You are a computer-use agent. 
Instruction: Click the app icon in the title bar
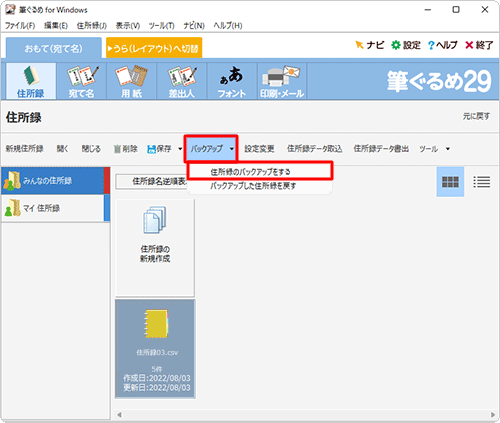click(x=10, y=10)
